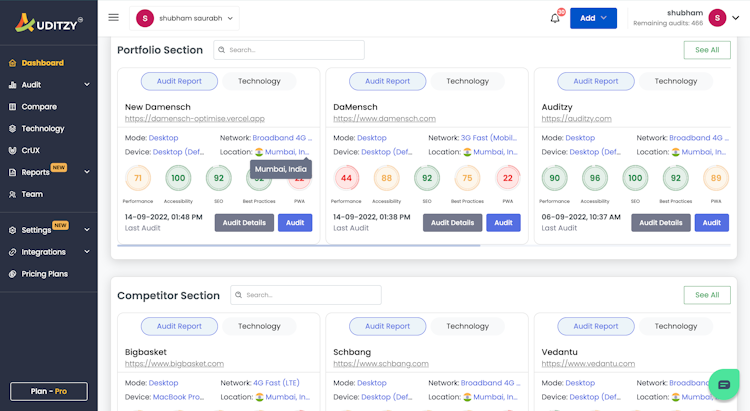Image resolution: width=750 pixels, height=411 pixels.
Task: Expand the Audit sidebar menu chevron
Action: coord(87,85)
